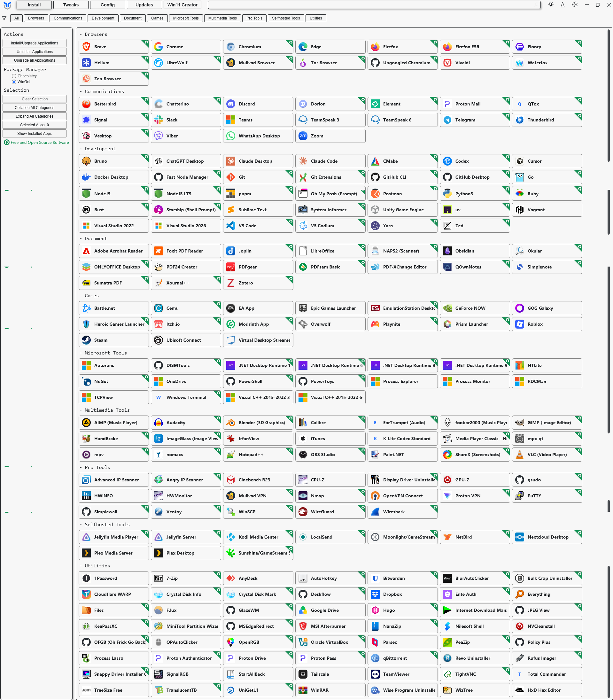Click the Tor Browser onion icon
The image size is (613, 700).
(x=303, y=63)
